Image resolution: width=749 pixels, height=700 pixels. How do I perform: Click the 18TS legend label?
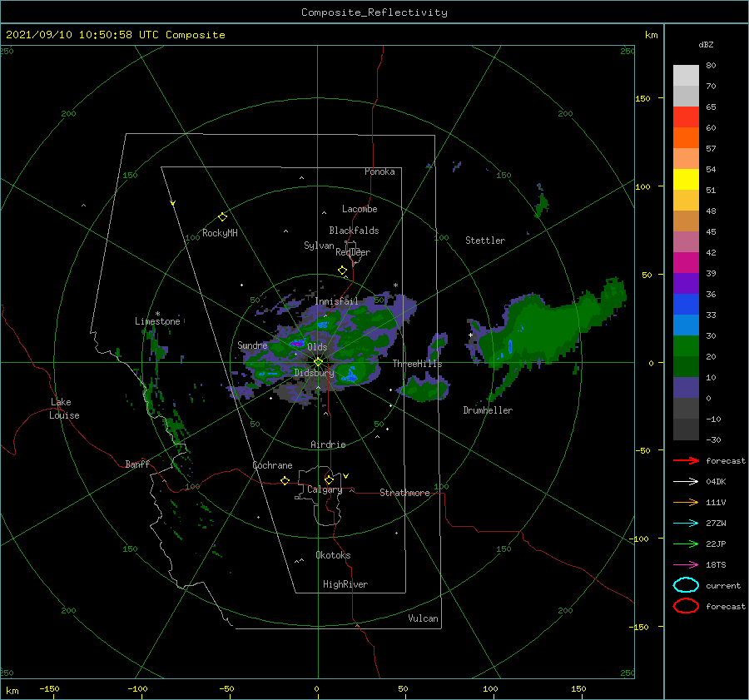tap(716, 565)
